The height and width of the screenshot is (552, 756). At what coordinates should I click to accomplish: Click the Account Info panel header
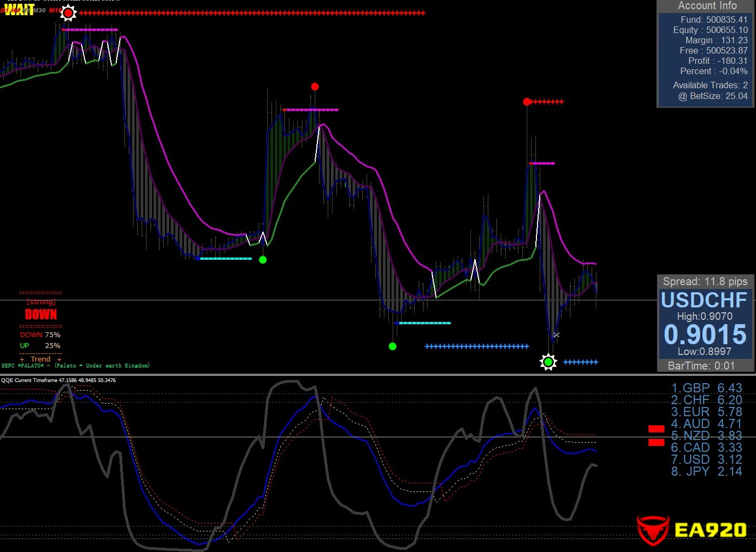click(707, 6)
